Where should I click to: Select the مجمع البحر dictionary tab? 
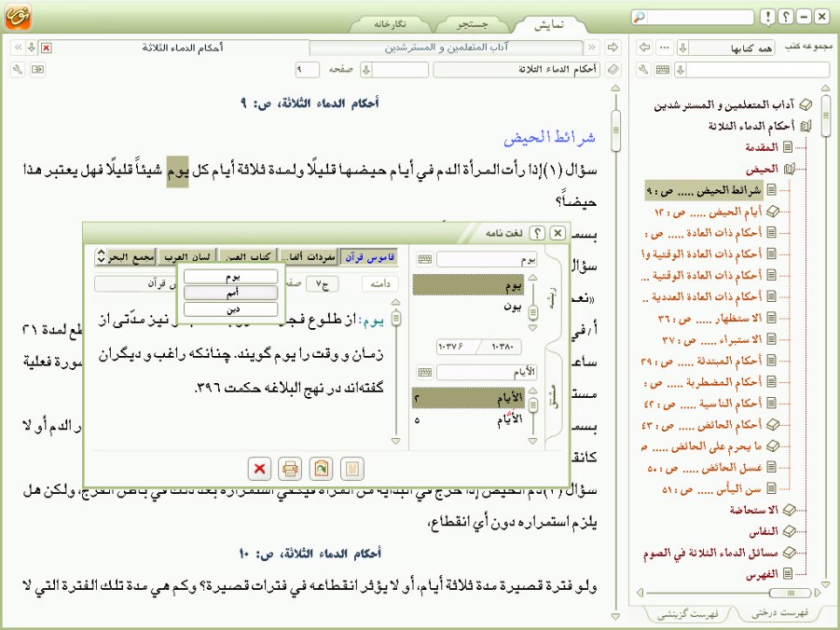click(x=131, y=257)
